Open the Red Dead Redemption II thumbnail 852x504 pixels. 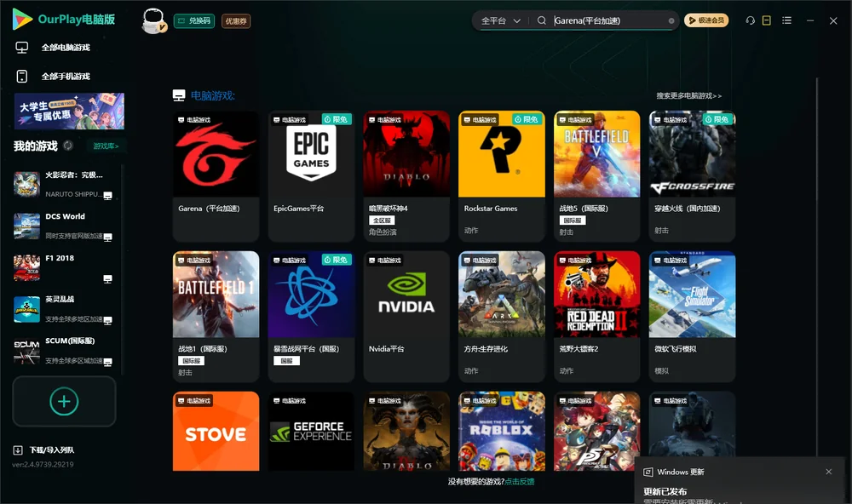pos(596,295)
